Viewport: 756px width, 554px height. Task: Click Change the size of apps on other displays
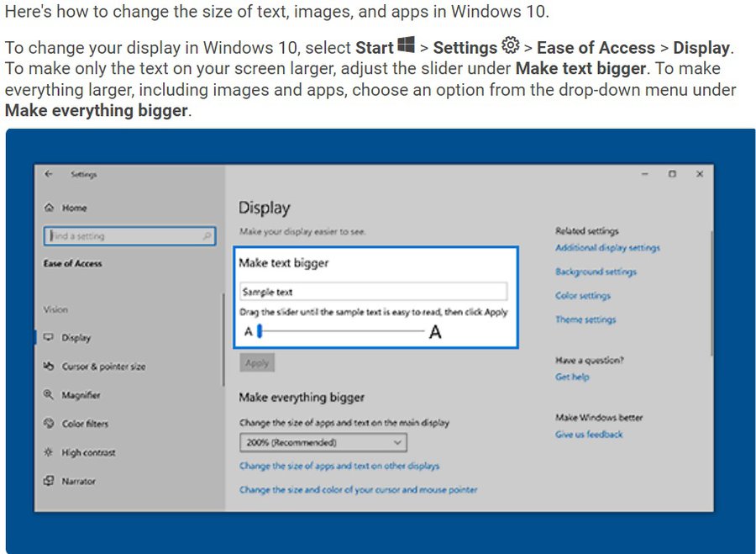coord(339,467)
